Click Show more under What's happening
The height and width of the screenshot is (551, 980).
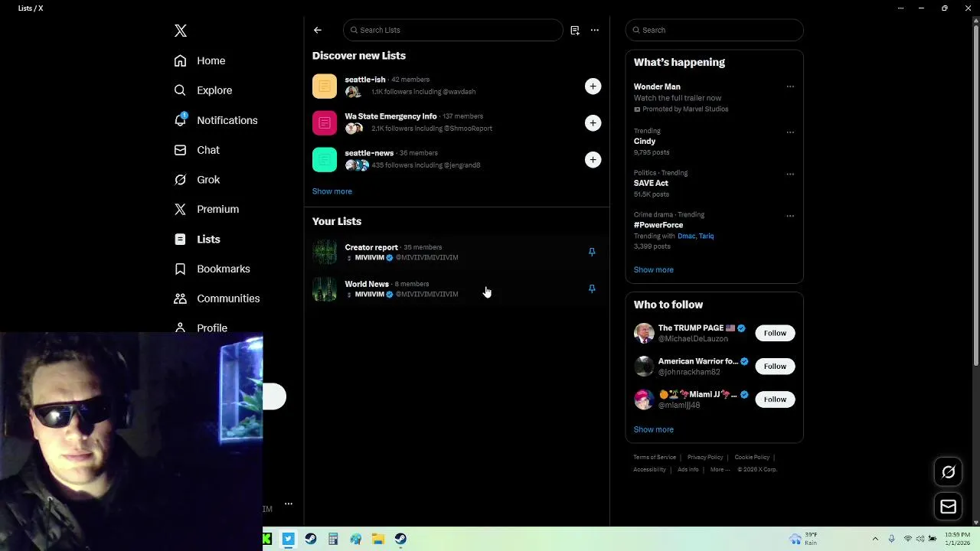(654, 269)
